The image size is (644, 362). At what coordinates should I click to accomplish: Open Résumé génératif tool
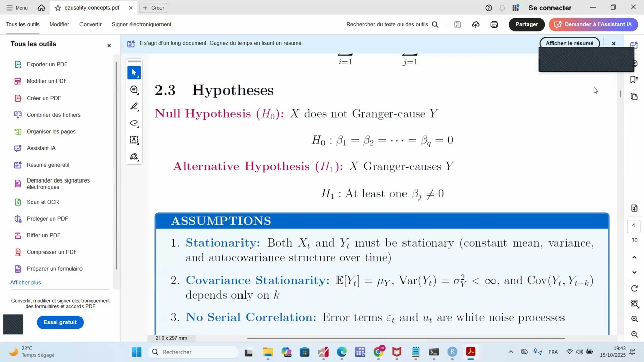48,165
